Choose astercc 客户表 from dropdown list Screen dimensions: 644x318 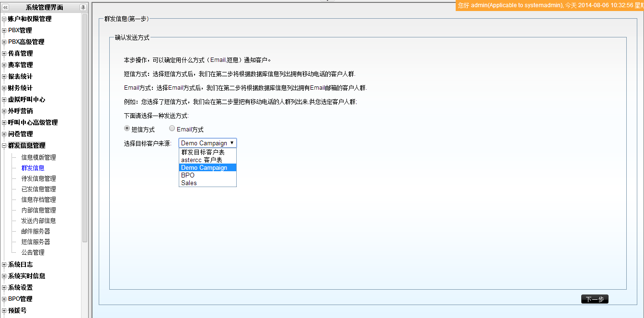[201, 160]
